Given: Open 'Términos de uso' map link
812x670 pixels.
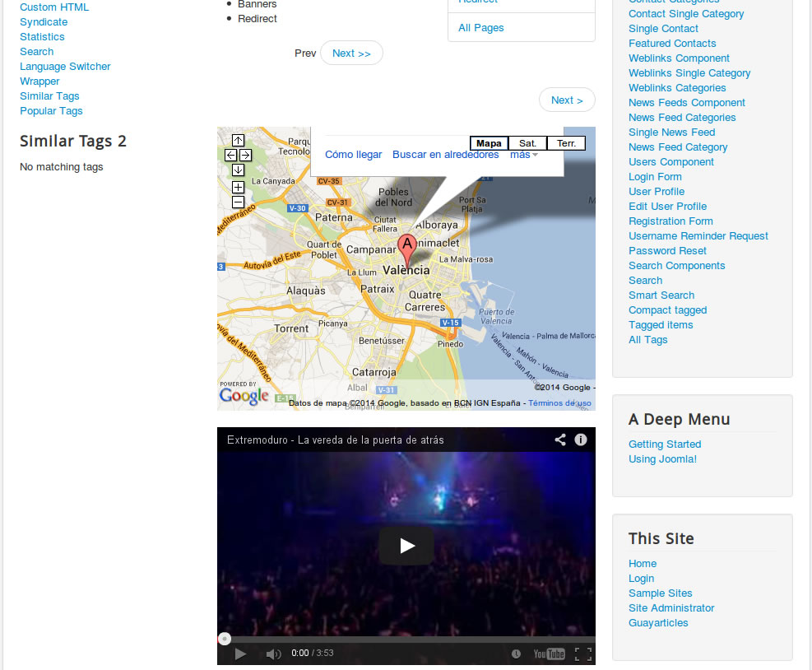Looking at the screenshot, I should [559, 403].
